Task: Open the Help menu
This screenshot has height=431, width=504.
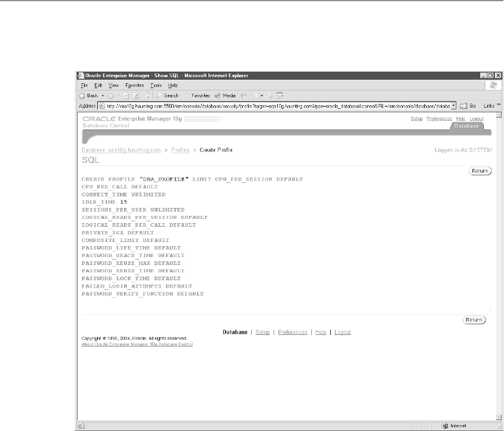Action: 173,86
